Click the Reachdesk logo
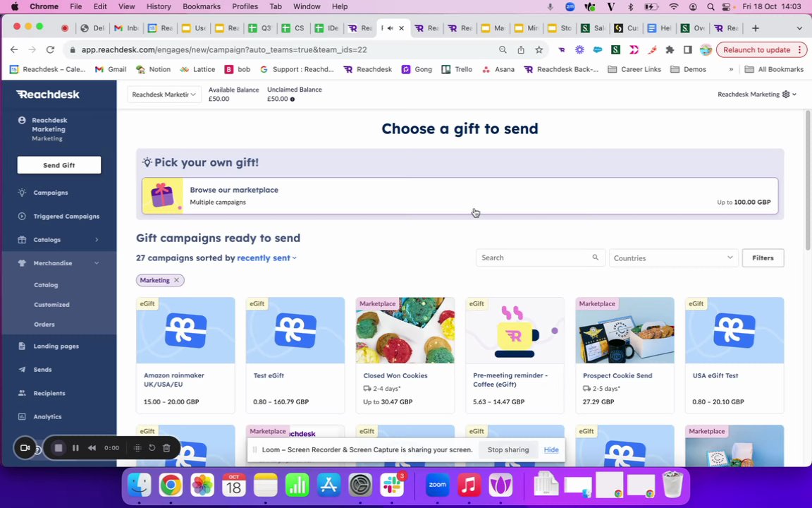Screen dimensions: 812x508 [48, 95]
